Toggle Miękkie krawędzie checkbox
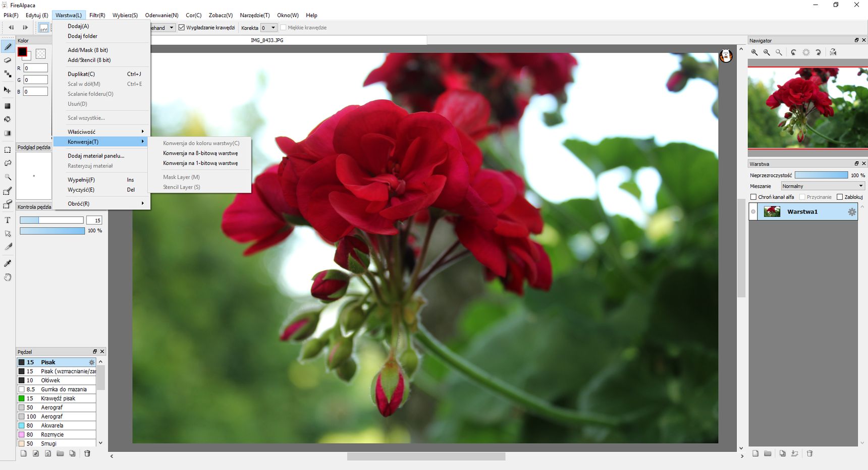 coord(283,28)
